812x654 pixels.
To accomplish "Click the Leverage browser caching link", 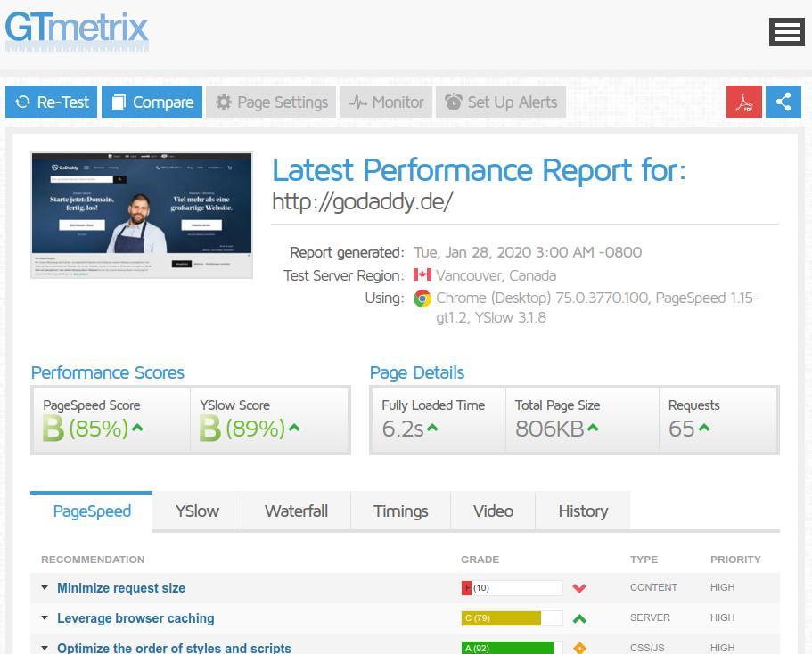I will tap(135, 618).
